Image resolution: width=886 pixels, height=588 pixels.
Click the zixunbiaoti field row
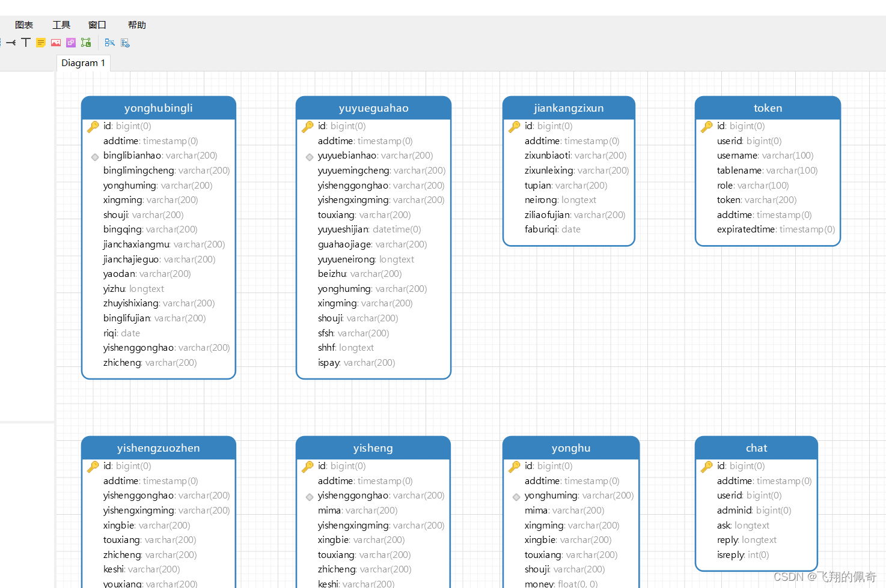(575, 156)
